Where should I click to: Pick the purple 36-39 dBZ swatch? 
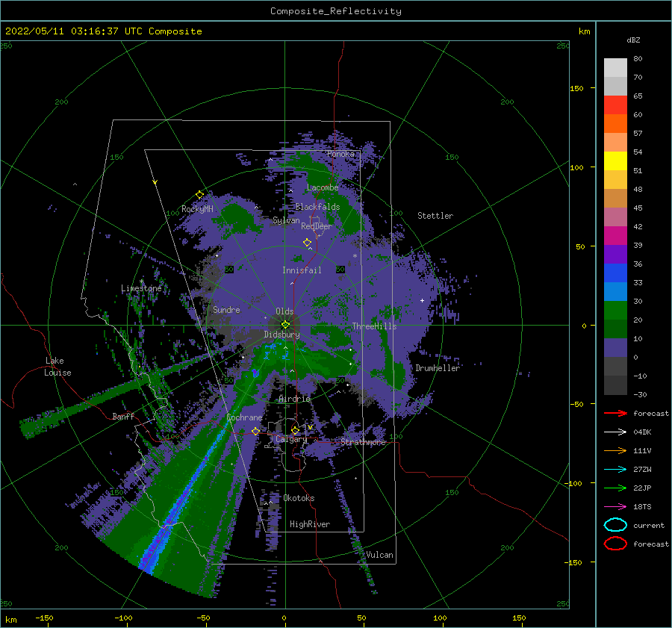pyautogui.click(x=615, y=254)
